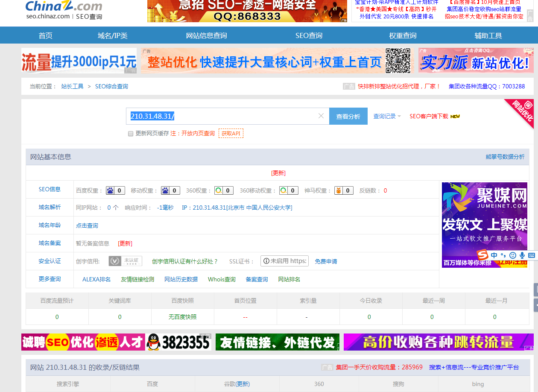Screen dimensions: 538x392
Task: Click the 站长工具 breadcrumb link
Action: pyautogui.click(x=72, y=86)
